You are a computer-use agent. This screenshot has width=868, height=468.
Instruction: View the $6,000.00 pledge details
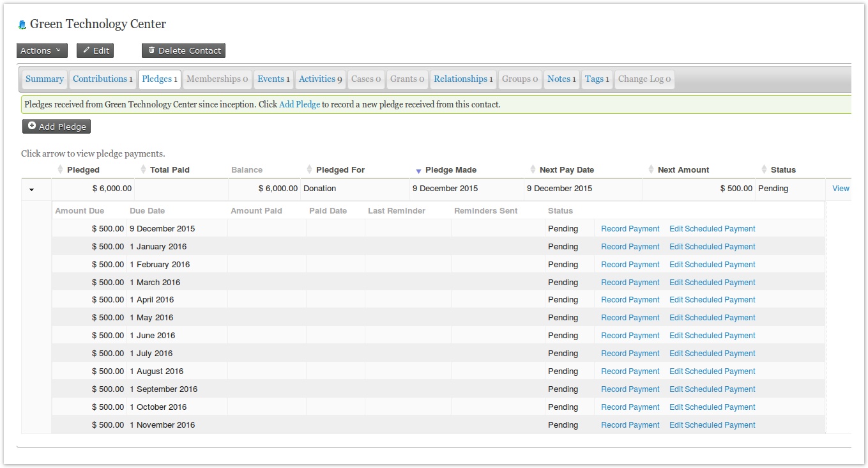coord(841,189)
